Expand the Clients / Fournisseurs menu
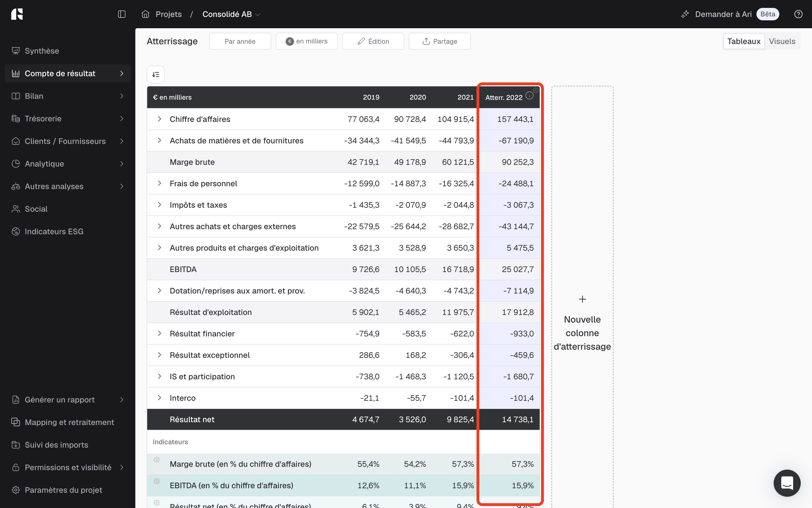The height and width of the screenshot is (508, 812). tap(122, 141)
